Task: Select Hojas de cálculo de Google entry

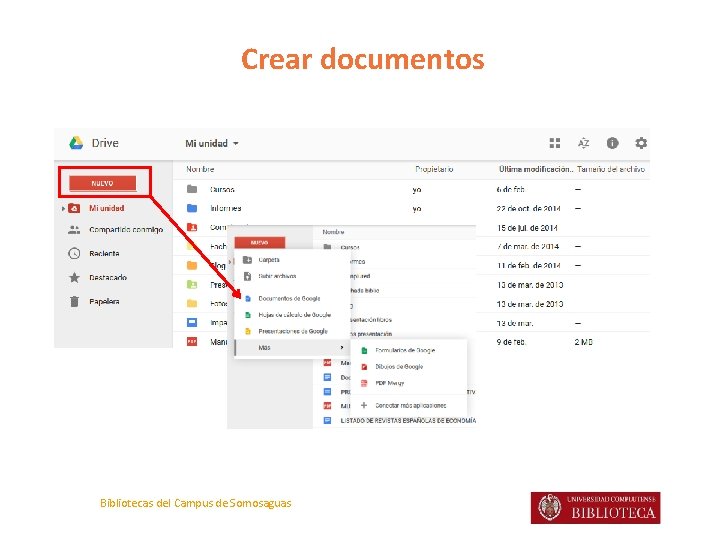Action: tap(292, 315)
